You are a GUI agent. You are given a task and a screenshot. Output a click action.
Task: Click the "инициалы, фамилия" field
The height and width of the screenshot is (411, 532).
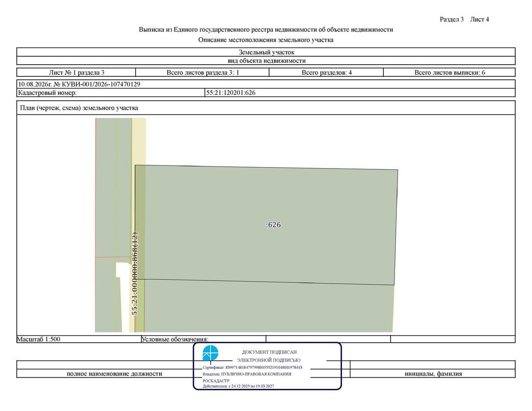click(x=433, y=374)
